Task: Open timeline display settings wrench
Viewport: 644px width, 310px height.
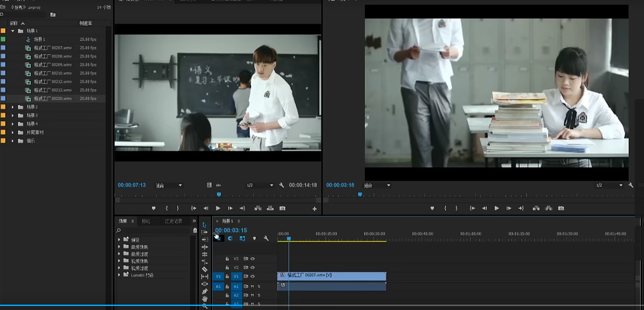Action: pos(266,238)
